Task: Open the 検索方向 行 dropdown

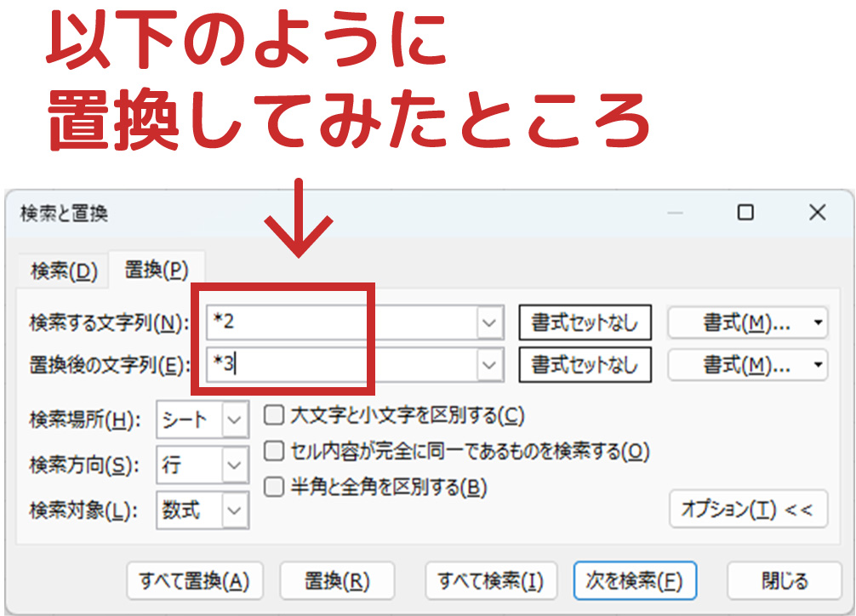Action: pos(235,465)
